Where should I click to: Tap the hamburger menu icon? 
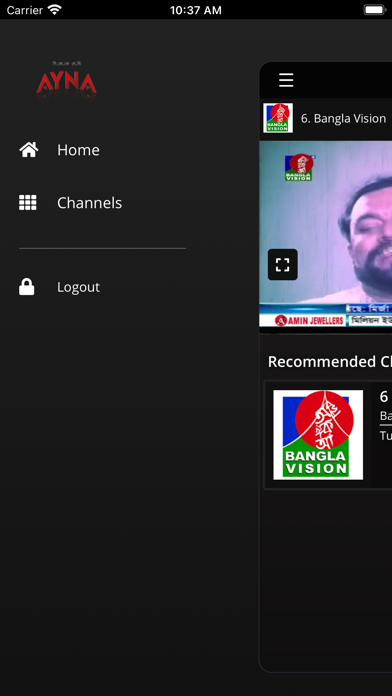point(286,80)
